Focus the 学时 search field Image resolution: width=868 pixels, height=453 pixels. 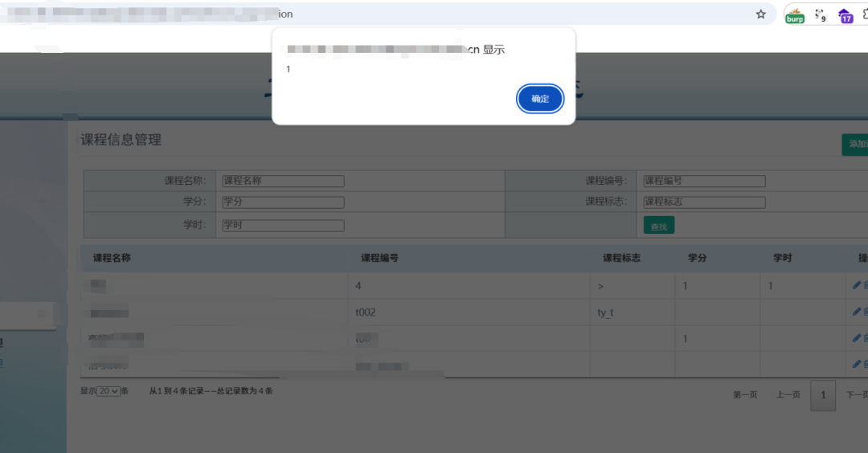[283, 225]
